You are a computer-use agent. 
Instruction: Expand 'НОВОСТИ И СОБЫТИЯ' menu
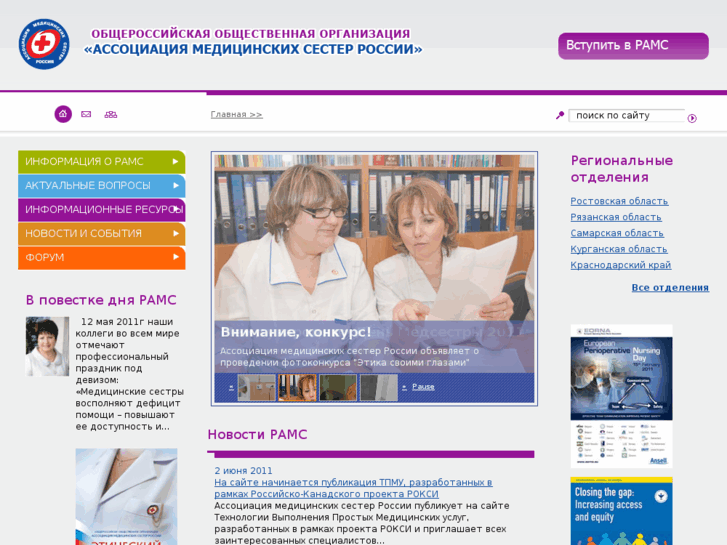102,234
